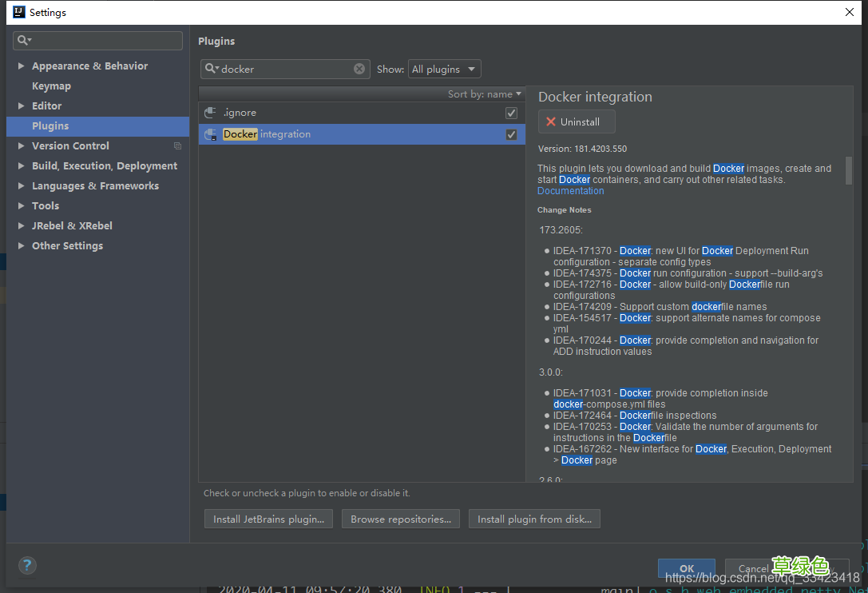Focus the settings sidebar search field
Image resolution: width=868 pixels, height=593 pixels.
click(97, 41)
